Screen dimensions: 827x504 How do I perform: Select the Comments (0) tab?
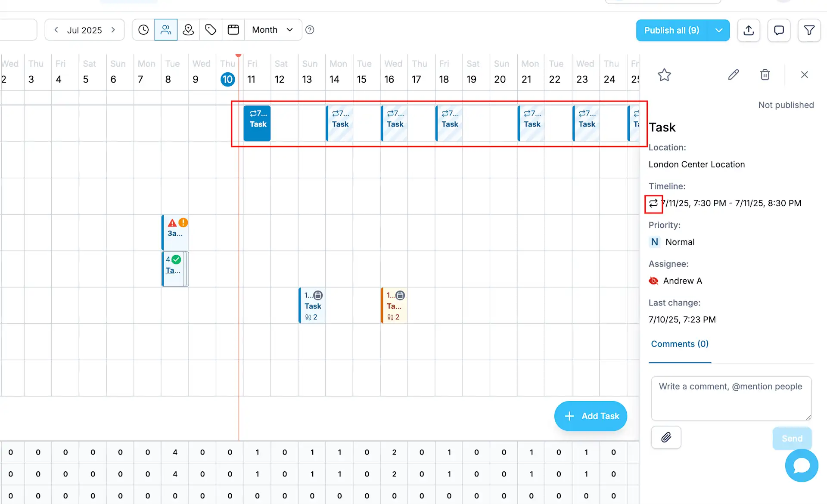[679, 344]
